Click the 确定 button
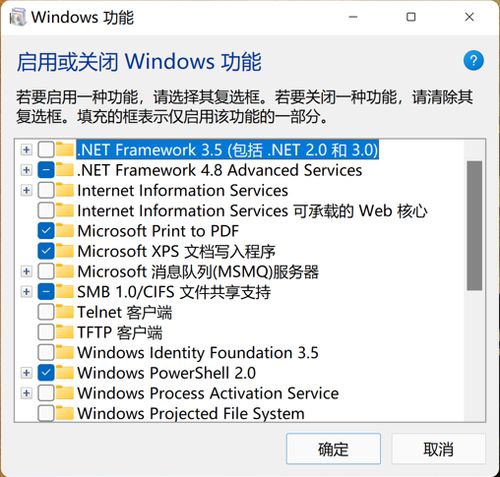The height and width of the screenshot is (477, 500). coord(333,449)
